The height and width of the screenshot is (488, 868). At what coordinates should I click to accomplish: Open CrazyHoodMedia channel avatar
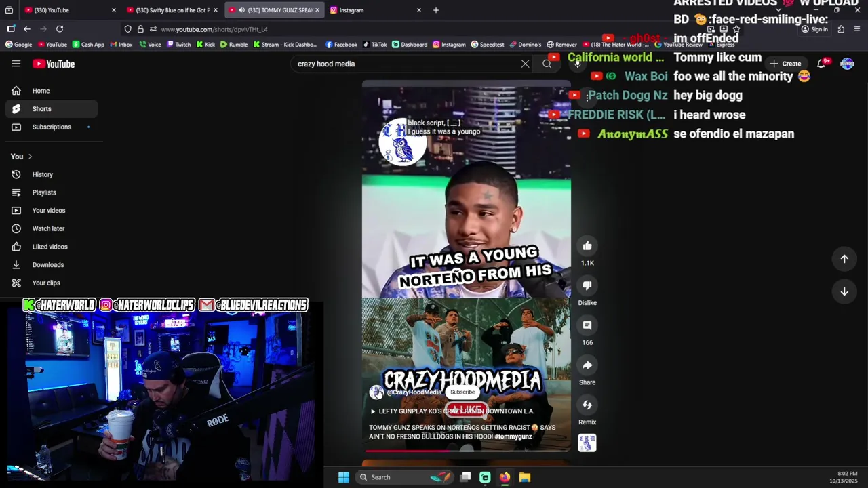tap(376, 392)
